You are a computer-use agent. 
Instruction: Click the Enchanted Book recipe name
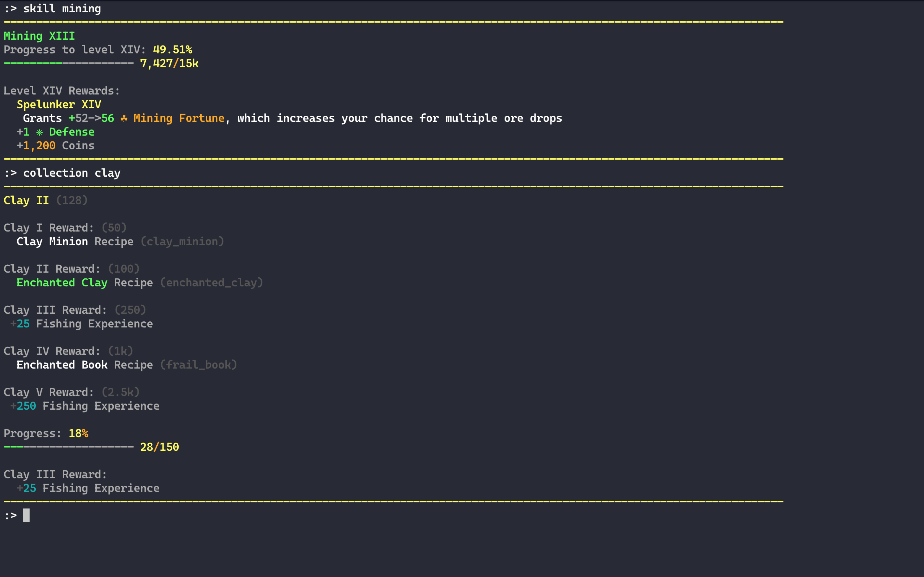[62, 365]
